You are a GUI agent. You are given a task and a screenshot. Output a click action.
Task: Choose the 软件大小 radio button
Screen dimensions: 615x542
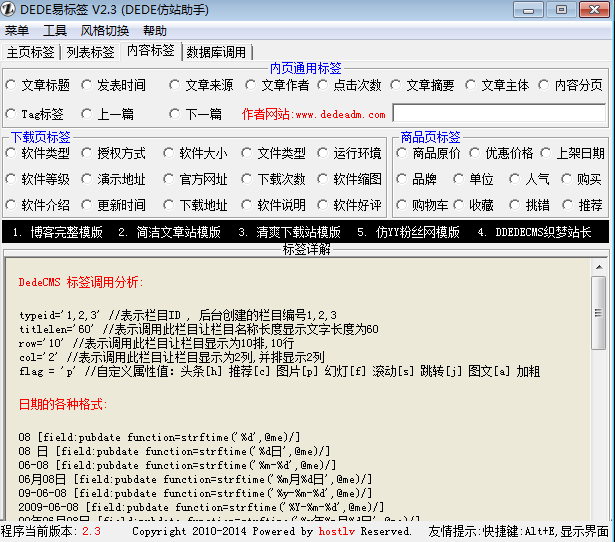pyautogui.click(x=169, y=154)
